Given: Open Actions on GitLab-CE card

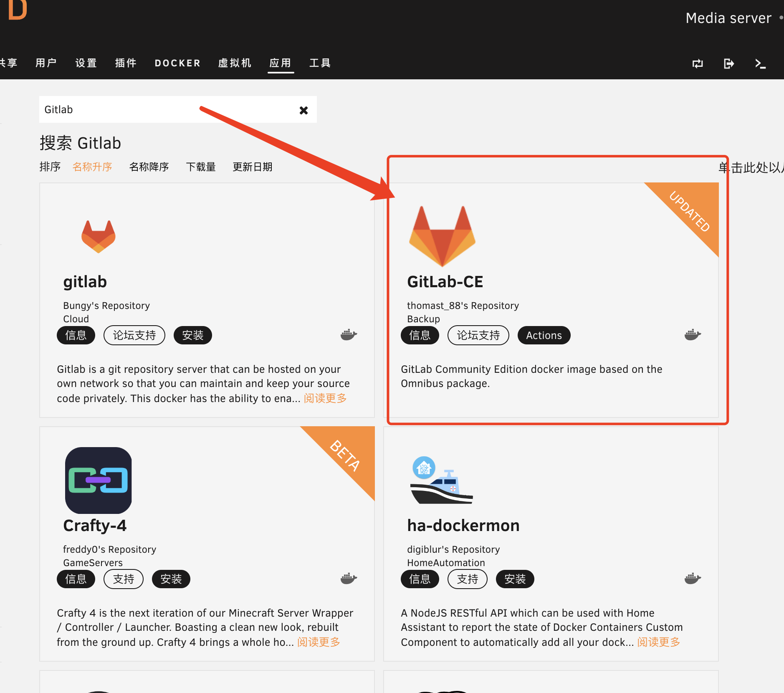Looking at the screenshot, I should [x=544, y=335].
